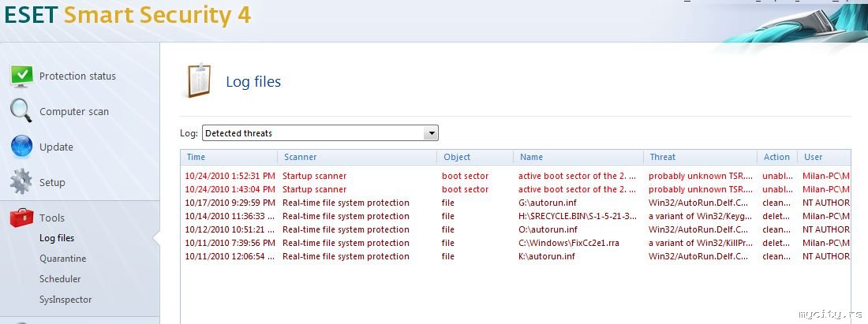
Task: Click the Action column header
Action: click(x=776, y=157)
